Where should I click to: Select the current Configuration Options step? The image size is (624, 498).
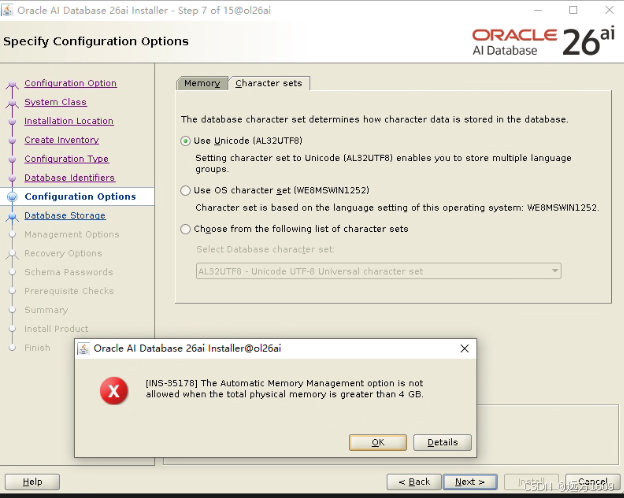(x=80, y=196)
